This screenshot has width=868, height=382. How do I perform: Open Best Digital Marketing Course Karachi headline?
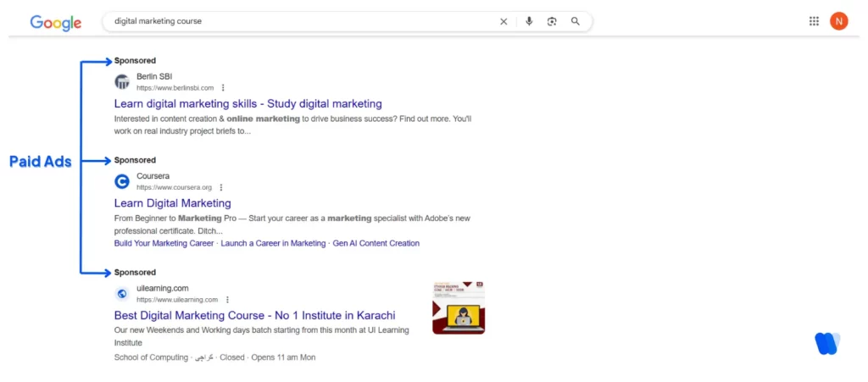(254, 316)
